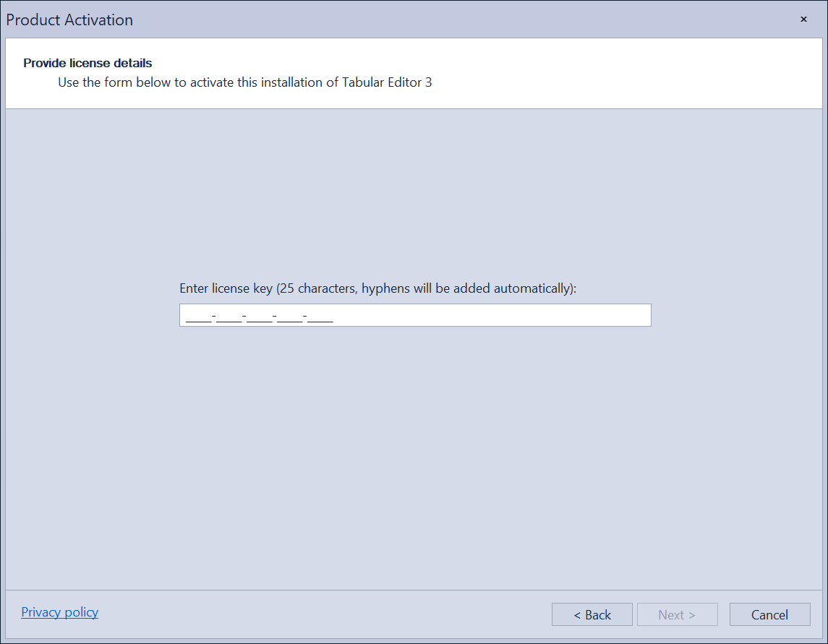828x644 pixels.
Task: Place cursor in first license key segment
Action: coord(199,317)
